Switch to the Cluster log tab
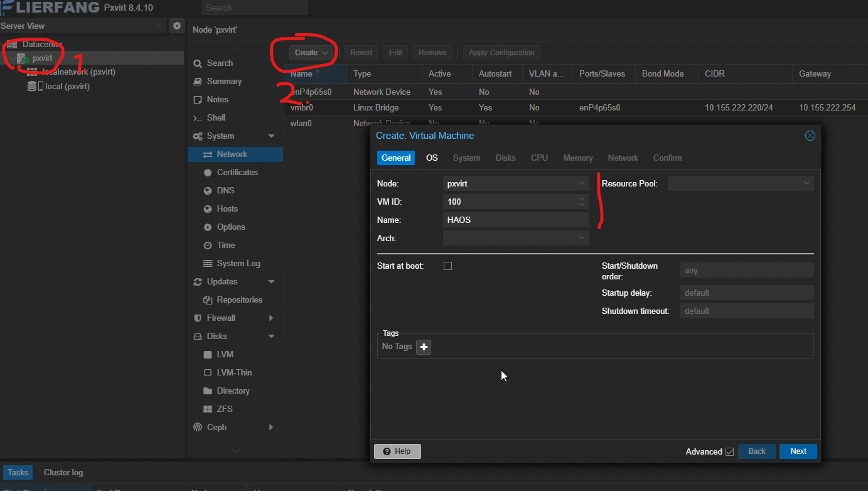This screenshot has width=868, height=491. (x=63, y=472)
